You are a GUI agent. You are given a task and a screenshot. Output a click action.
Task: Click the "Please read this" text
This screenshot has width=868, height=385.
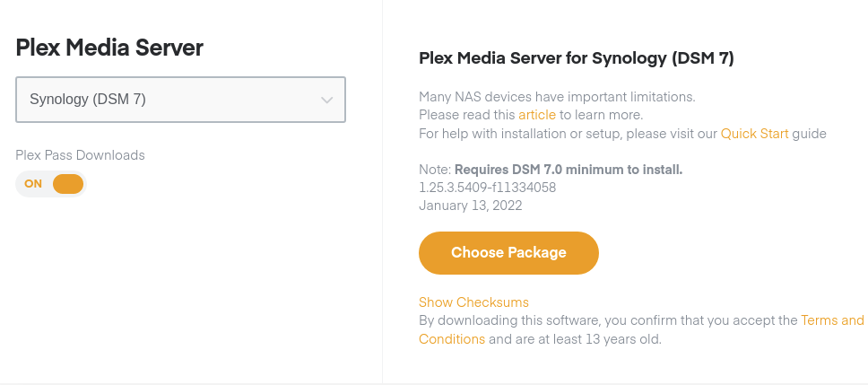coord(466,115)
